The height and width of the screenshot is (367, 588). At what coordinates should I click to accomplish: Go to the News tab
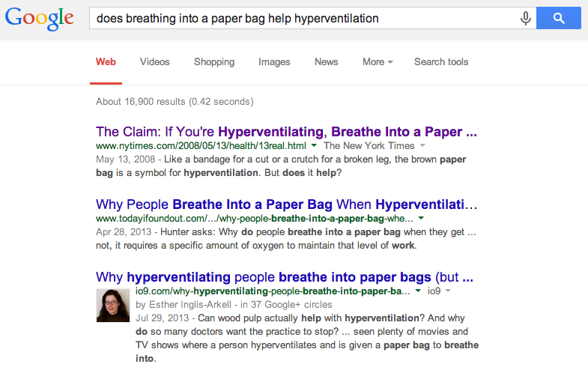point(327,62)
